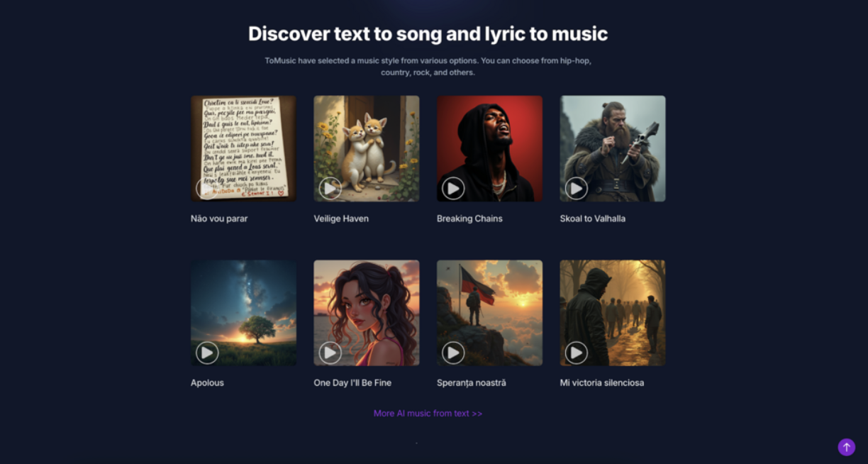The image size is (868, 464).
Task: Select the hooded man red background cover
Action: click(489, 148)
